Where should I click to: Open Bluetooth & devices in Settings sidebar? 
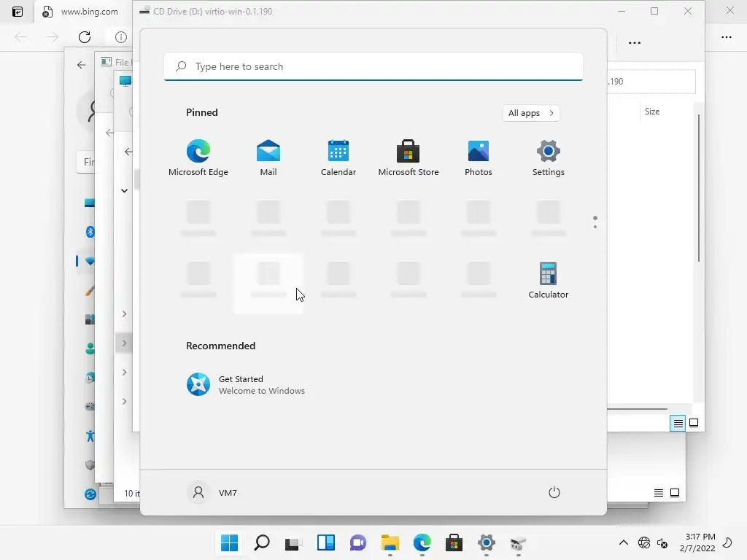[90, 232]
